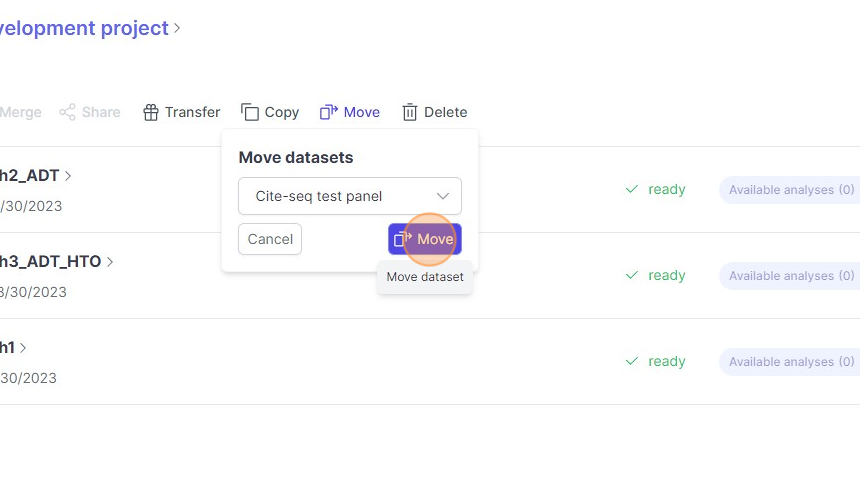The height and width of the screenshot is (481, 860).
Task: Click Available analyses badge for h3_ADT_HTO
Action: coord(790,275)
